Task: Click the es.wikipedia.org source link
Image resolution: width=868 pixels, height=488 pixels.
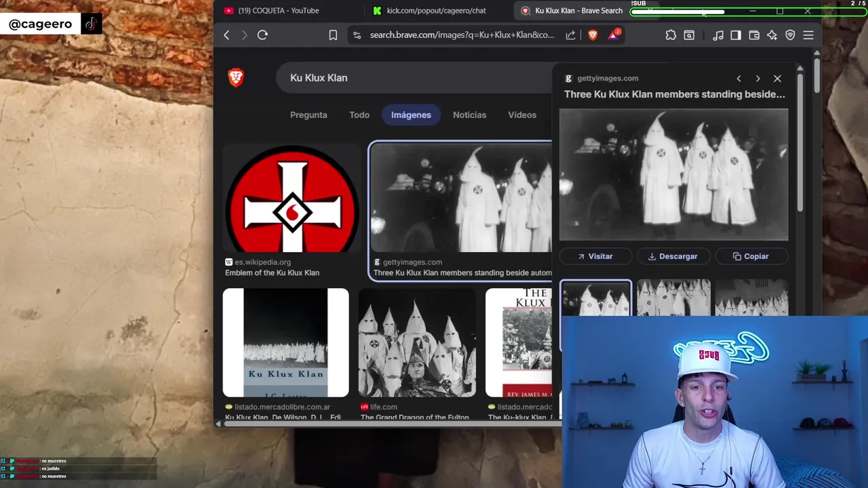Action: coord(262,262)
